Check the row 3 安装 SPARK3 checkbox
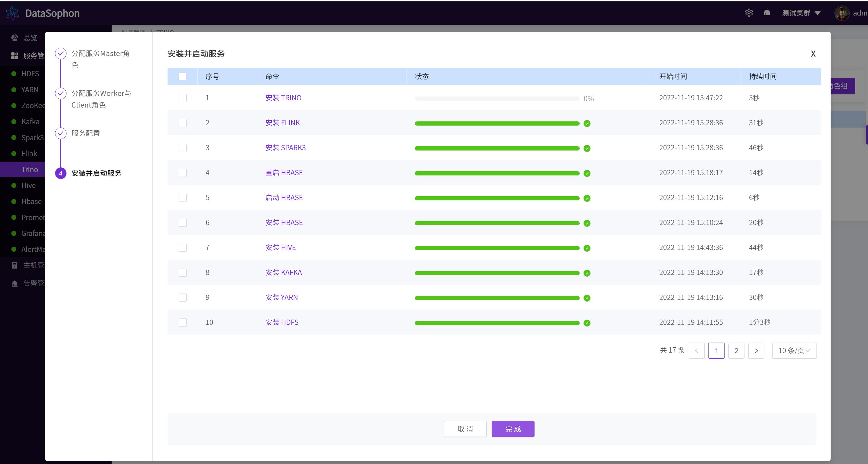This screenshot has width=868, height=464. click(182, 148)
